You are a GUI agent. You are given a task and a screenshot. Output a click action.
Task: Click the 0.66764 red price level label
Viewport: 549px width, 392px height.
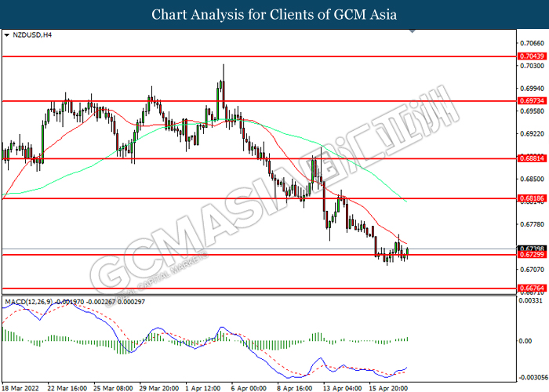532,289
